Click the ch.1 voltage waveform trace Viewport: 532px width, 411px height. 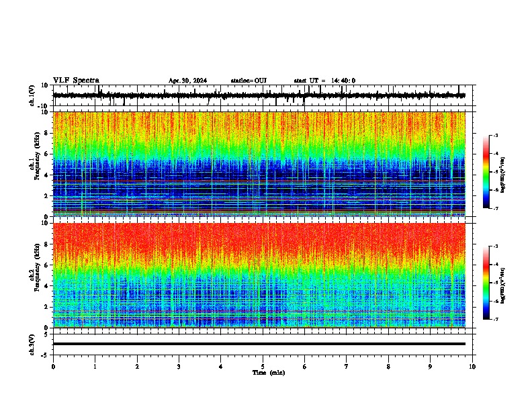259,95
